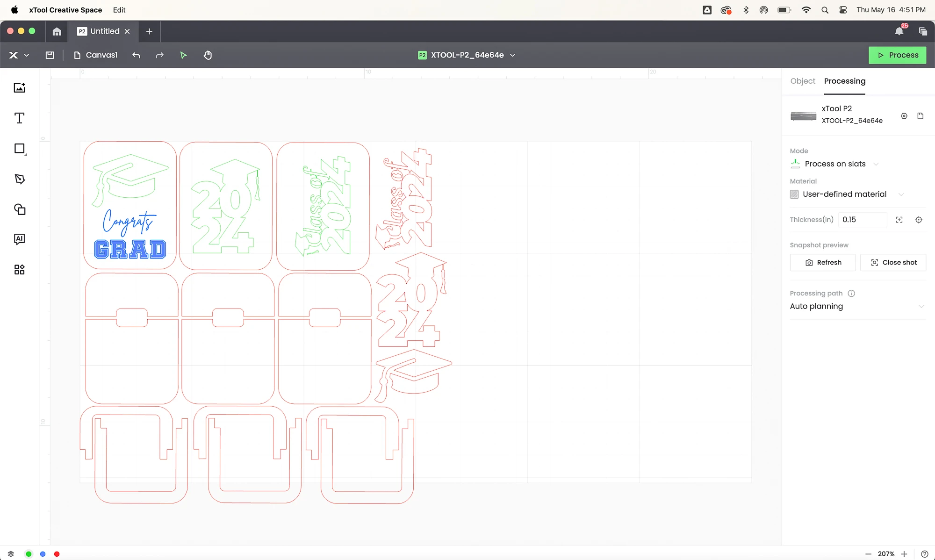The height and width of the screenshot is (560, 935).
Task: Click the Close shot button
Action: click(x=893, y=263)
